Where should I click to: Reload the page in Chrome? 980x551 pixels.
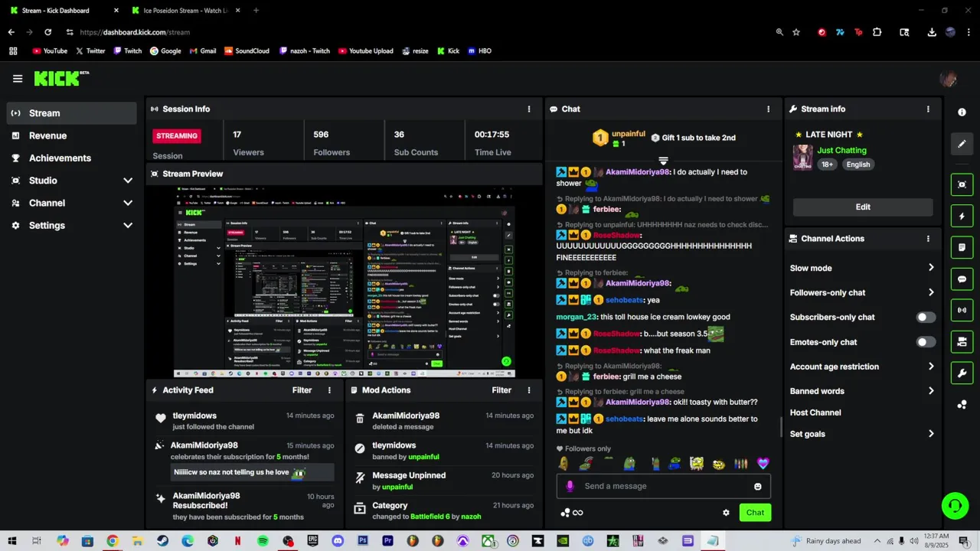point(47,32)
